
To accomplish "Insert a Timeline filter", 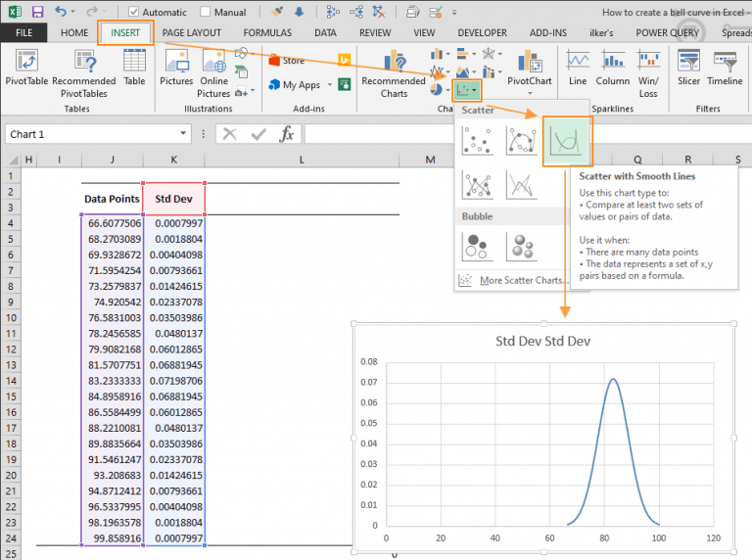I will tap(725, 68).
